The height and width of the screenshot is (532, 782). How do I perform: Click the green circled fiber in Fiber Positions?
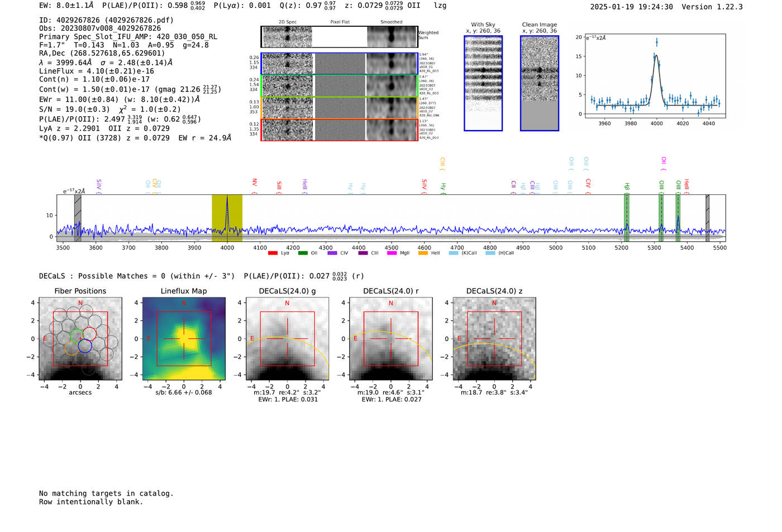pos(77,336)
